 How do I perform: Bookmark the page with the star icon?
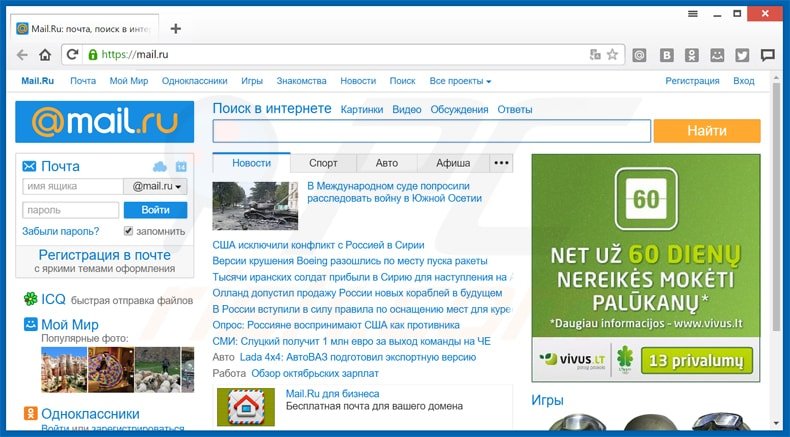612,54
